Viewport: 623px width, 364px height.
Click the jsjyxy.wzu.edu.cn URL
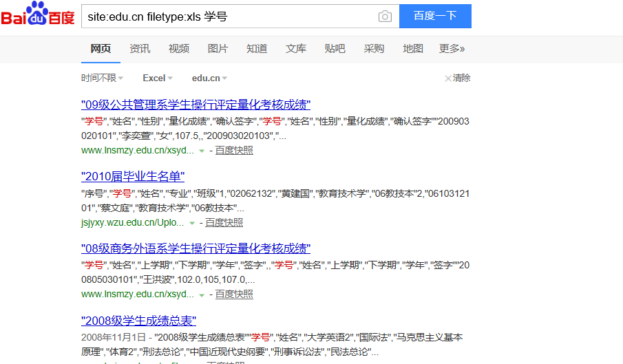[x=133, y=223]
